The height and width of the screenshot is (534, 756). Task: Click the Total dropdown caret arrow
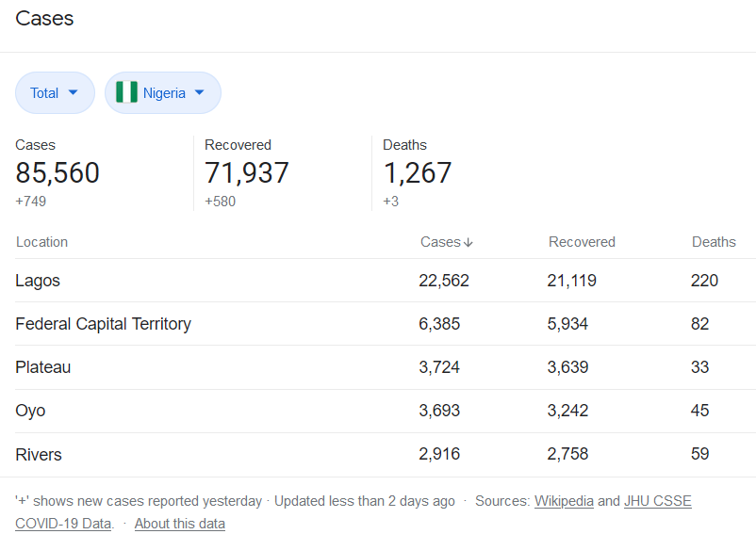pyautogui.click(x=74, y=92)
